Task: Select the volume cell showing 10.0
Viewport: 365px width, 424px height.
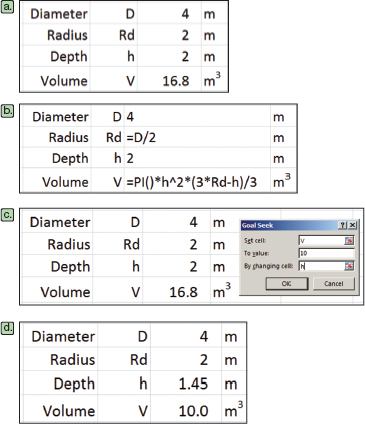Action: click(186, 410)
